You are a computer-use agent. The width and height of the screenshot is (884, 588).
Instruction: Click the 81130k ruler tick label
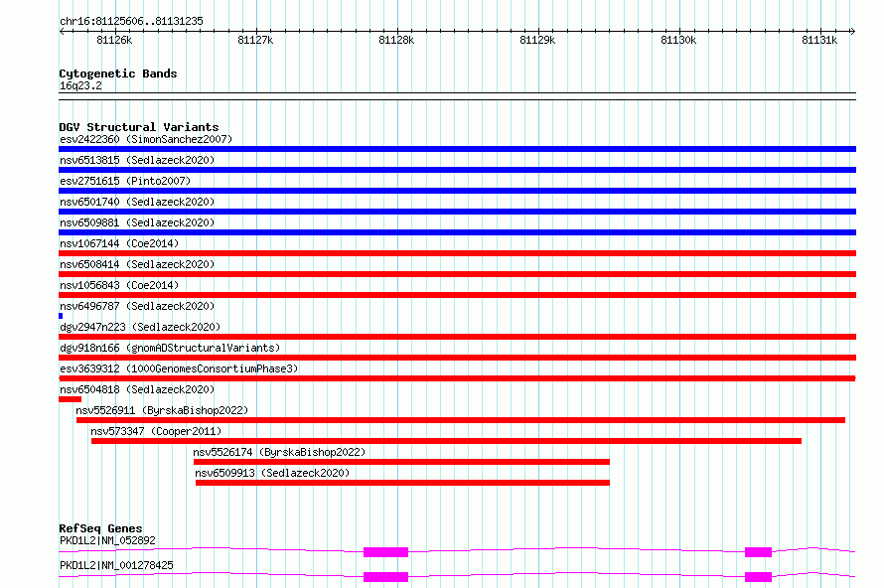tap(678, 40)
